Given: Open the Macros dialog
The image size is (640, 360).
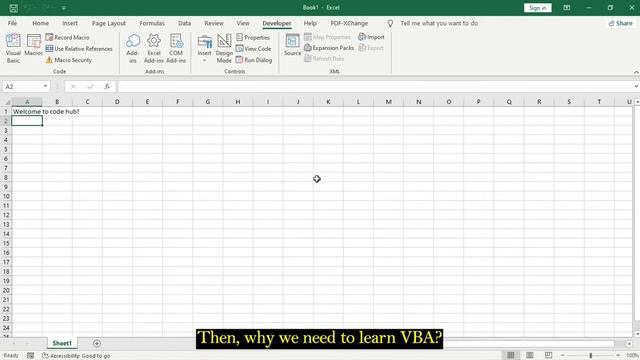Looking at the screenshot, I should pyautogui.click(x=33, y=45).
